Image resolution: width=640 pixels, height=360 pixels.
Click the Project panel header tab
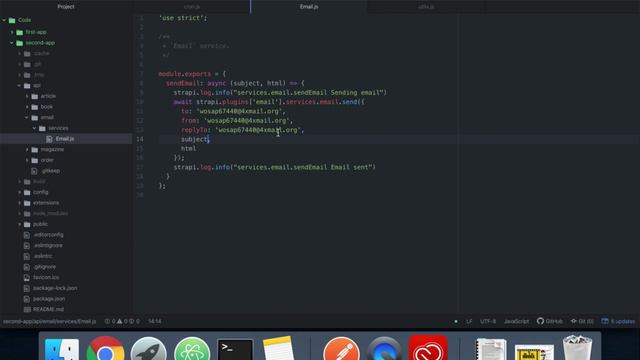(x=66, y=7)
